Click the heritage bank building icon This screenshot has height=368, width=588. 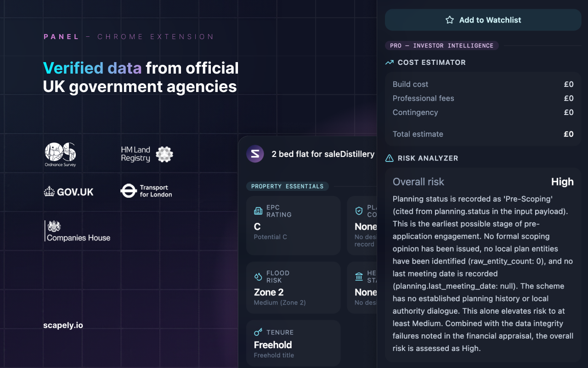359,276
